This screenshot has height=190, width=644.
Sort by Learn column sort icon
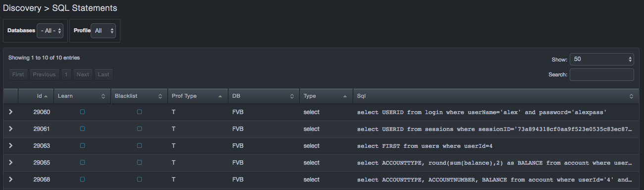[104, 96]
